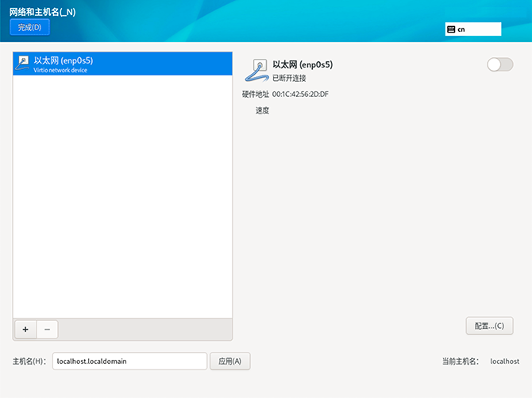
Task: Click the hardware address 00:1C:42:56:2D:DF
Action: click(x=300, y=94)
